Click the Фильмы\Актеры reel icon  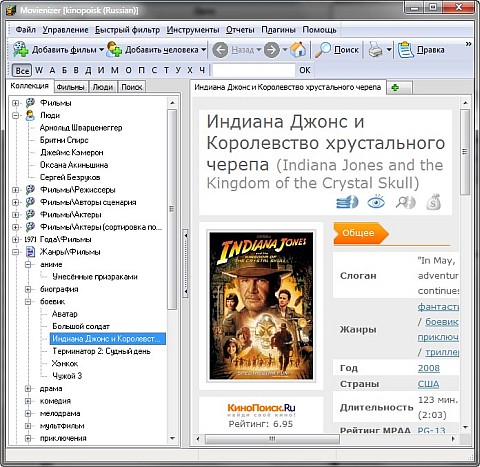[30, 214]
